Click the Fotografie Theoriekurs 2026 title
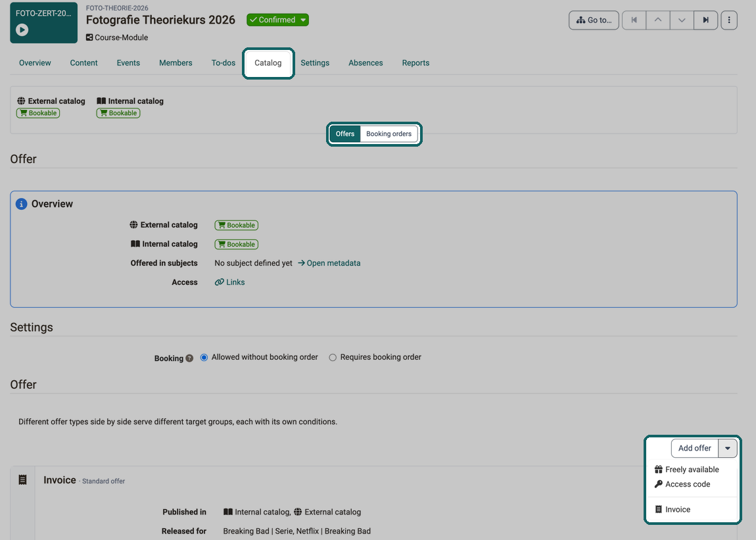756x540 pixels. tap(160, 20)
